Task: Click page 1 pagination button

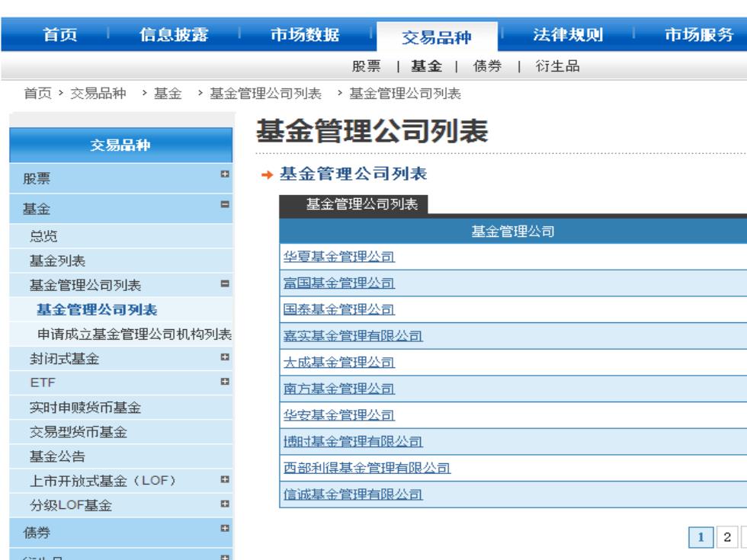Action: (701, 537)
